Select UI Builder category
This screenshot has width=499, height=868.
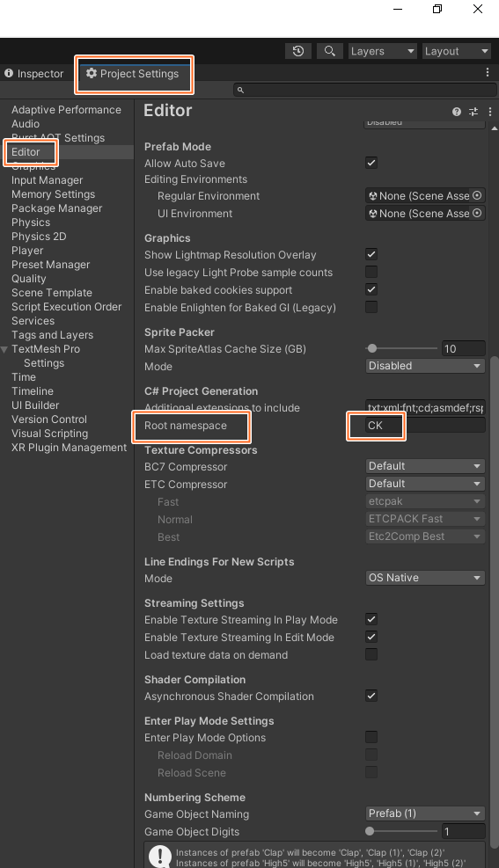35,405
